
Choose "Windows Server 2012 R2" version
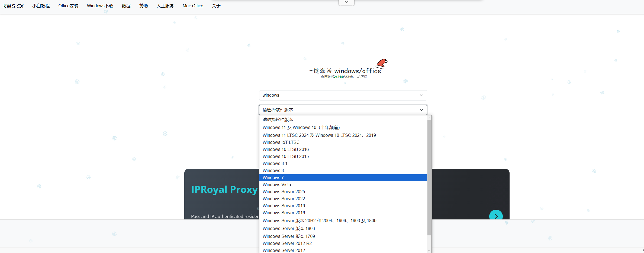click(287, 243)
